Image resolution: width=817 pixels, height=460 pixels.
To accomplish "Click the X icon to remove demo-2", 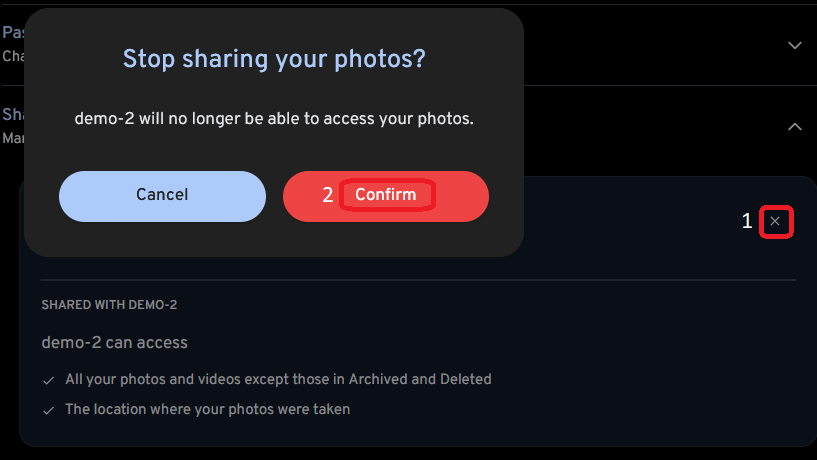I will tap(776, 222).
